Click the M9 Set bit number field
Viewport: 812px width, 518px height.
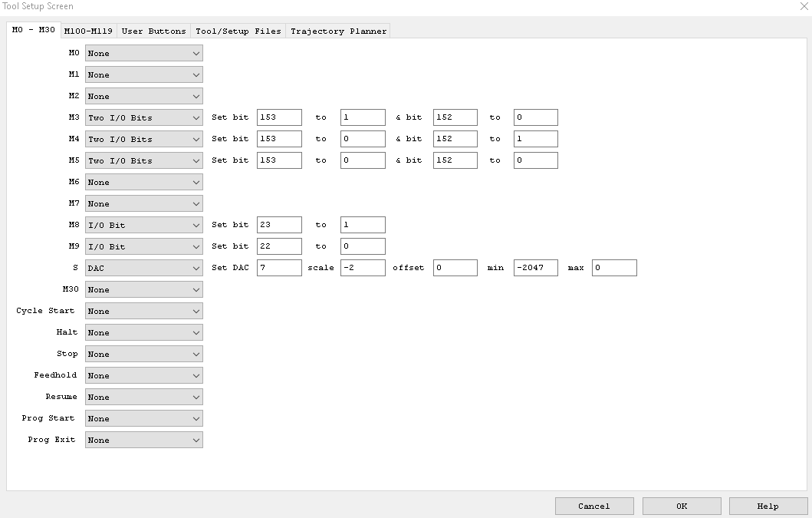click(279, 247)
